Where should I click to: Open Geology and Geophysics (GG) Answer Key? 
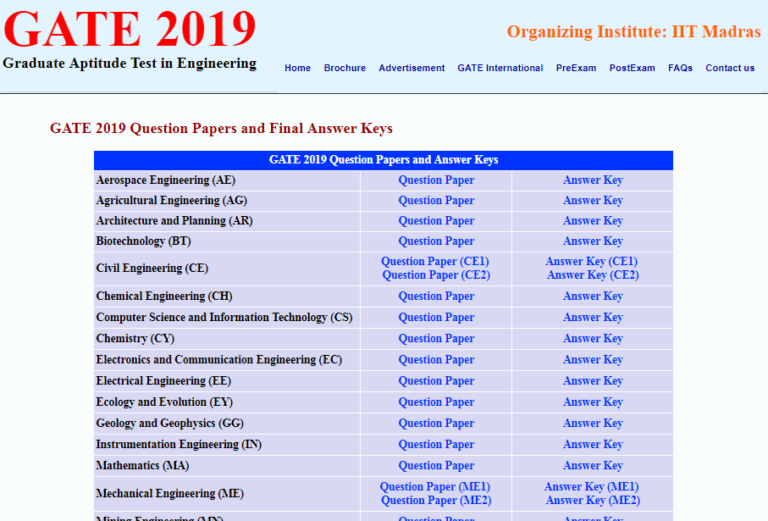(593, 423)
